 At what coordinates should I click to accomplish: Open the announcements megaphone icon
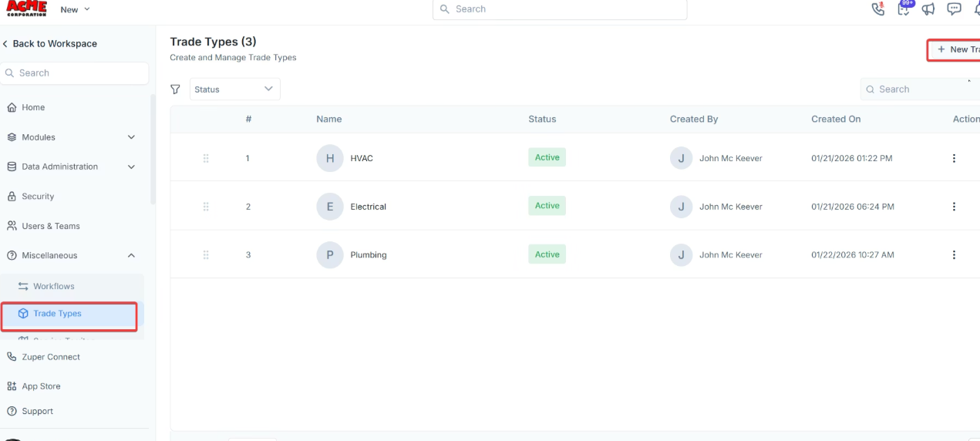coord(928,9)
